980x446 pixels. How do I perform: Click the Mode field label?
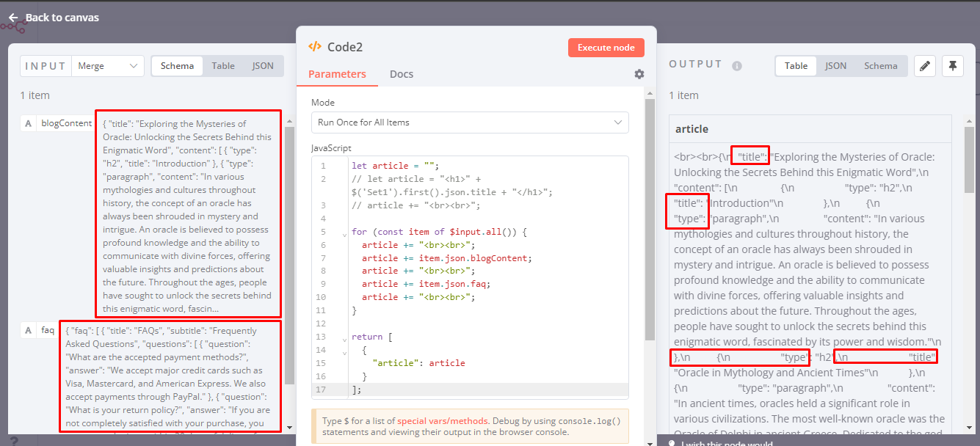pos(323,102)
